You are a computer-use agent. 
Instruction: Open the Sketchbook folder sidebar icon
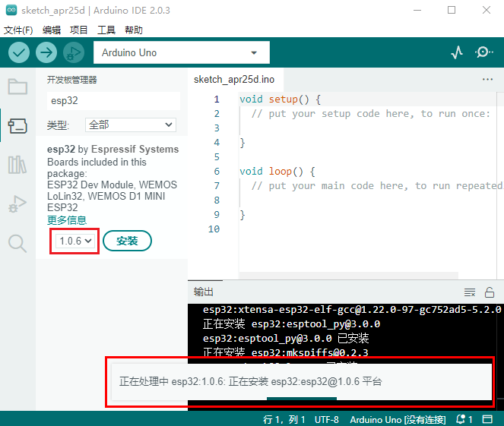(x=17, y=86)
